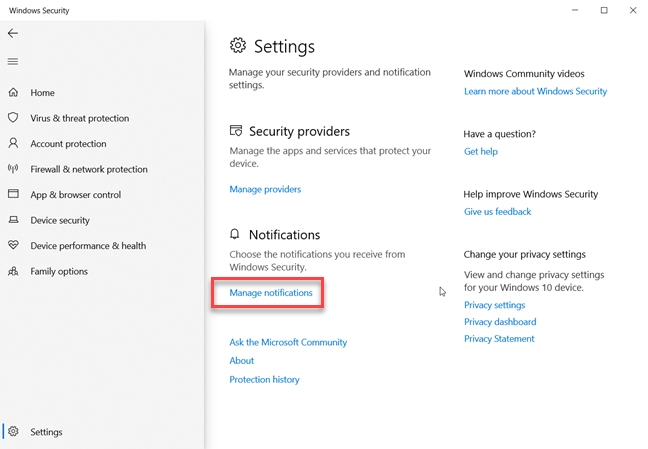Open the Get help link
648x449 pixels.
480,152
